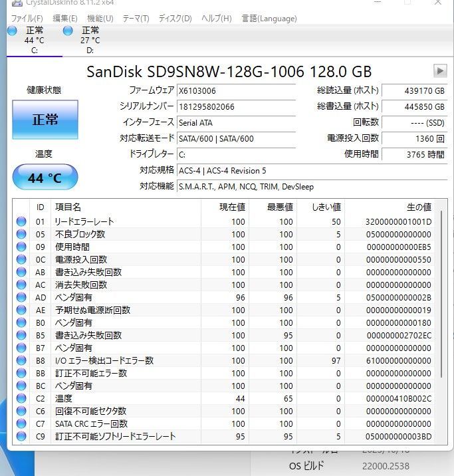Click the OS ビルド 22000.2538 text in background window
The height and width of the screenshot is (476, 454).
pos(349,465)
